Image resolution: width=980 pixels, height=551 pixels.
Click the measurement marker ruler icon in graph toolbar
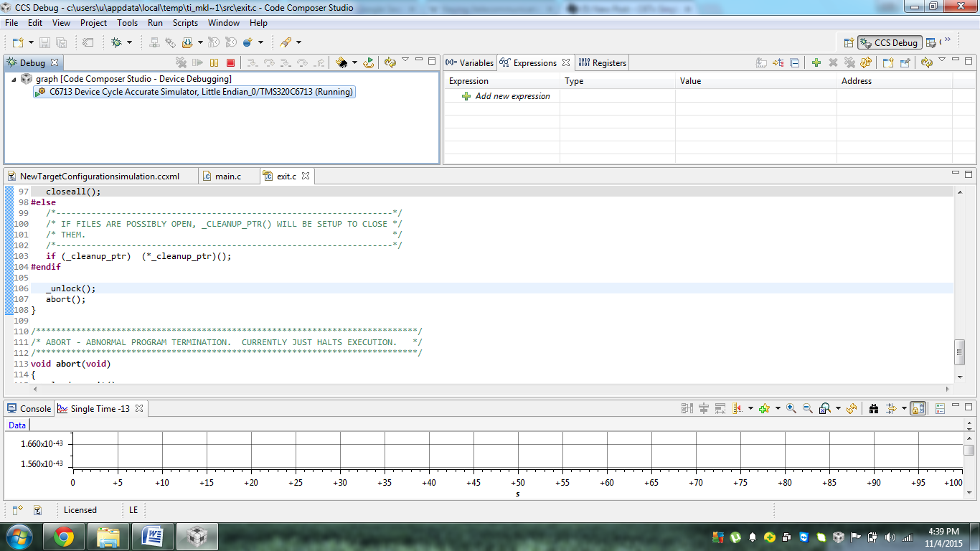click(737, 408)
